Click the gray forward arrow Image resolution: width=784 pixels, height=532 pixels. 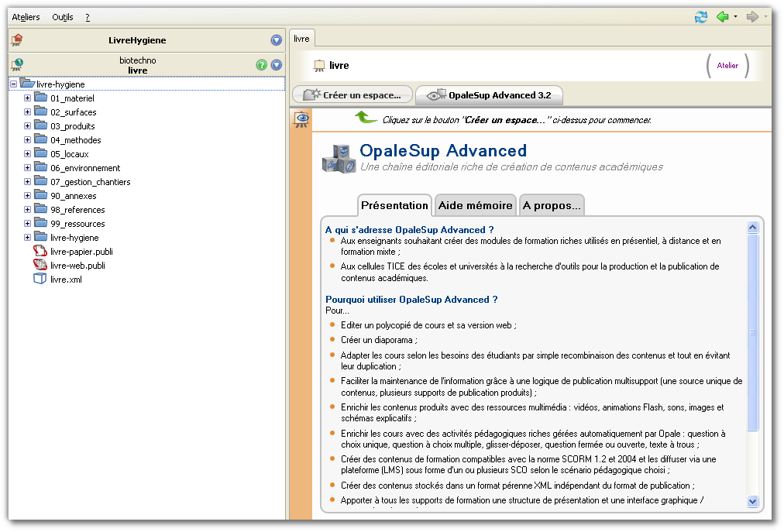click(751, 16)
